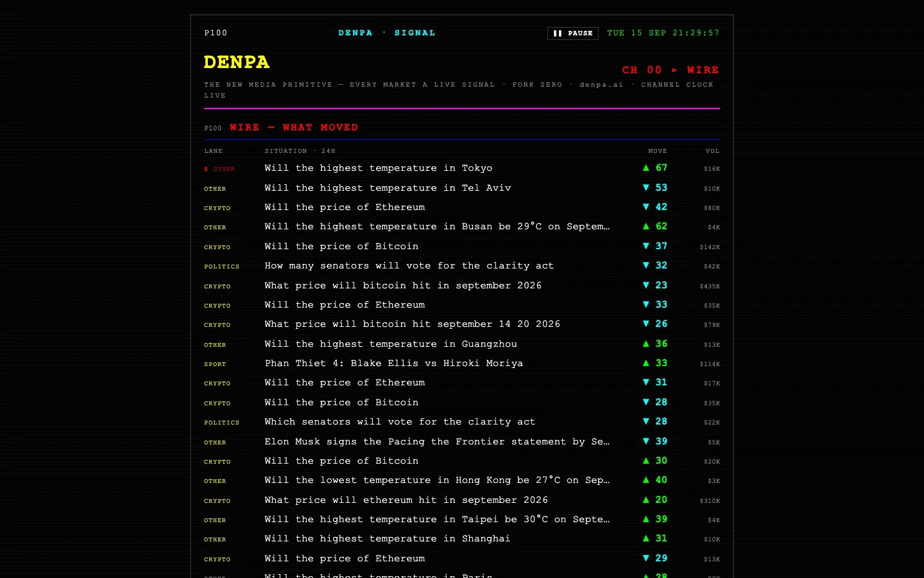
Task: Click the up-arrow 62 move value
Action: point(655,226)
